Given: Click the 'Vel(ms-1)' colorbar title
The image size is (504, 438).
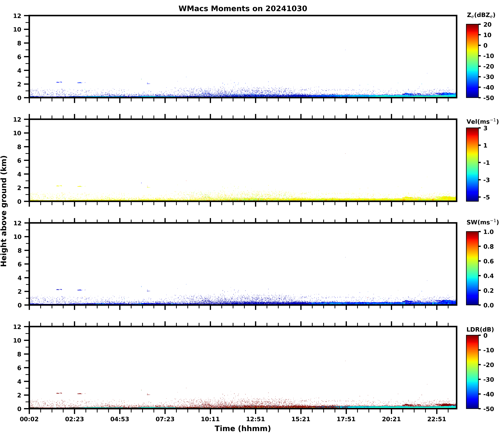Looking at the screenshot, I should 482,121.
